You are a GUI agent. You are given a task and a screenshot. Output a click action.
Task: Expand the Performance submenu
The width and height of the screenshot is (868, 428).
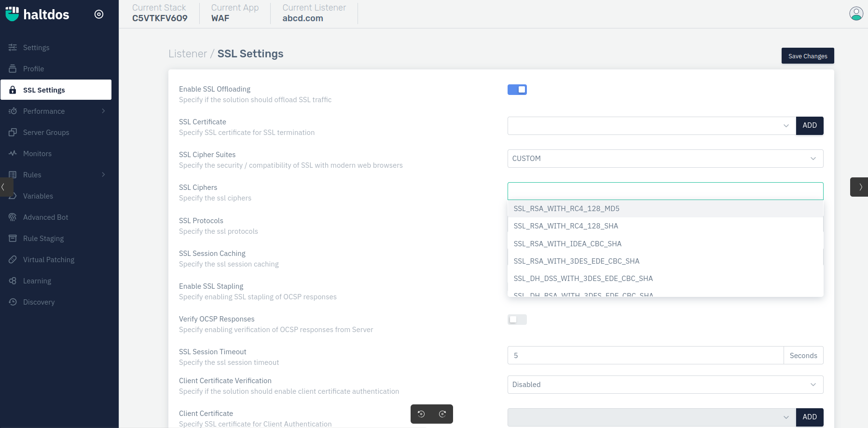pos(103,111)
